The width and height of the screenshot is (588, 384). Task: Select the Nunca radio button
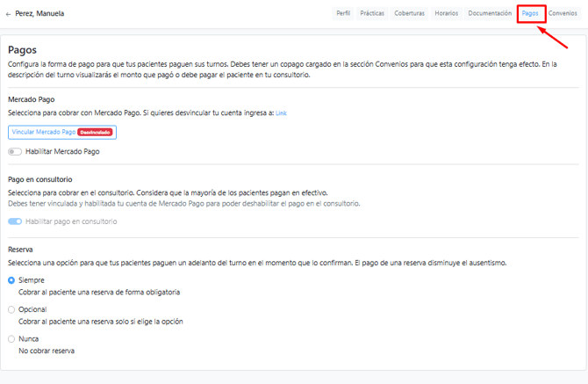11,339
